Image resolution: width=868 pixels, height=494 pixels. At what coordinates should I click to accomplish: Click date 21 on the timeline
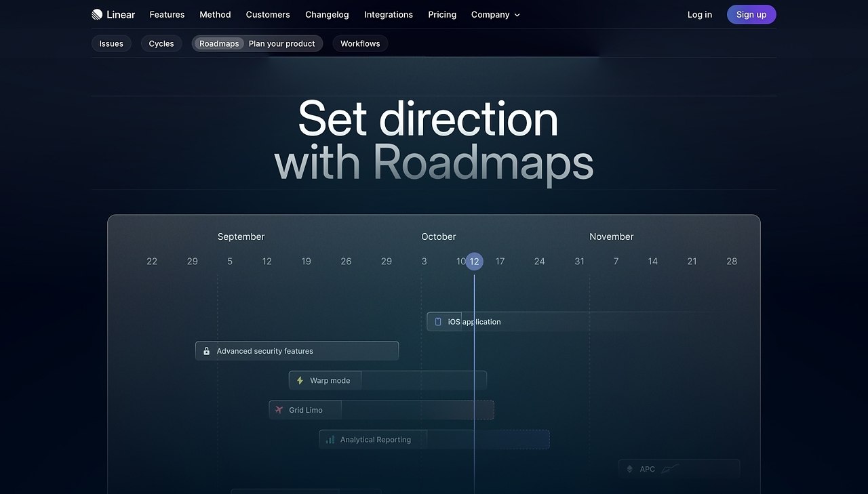692,262
